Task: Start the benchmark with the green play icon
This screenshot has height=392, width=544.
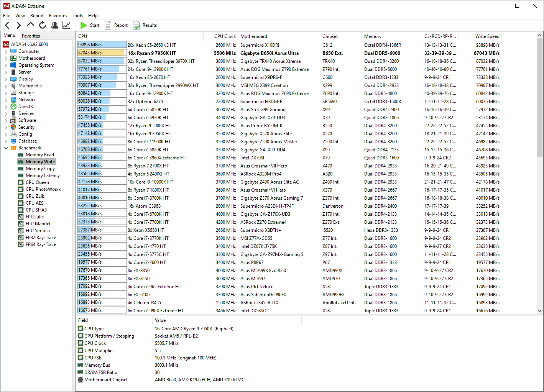Action: click(x=84, y=25)
